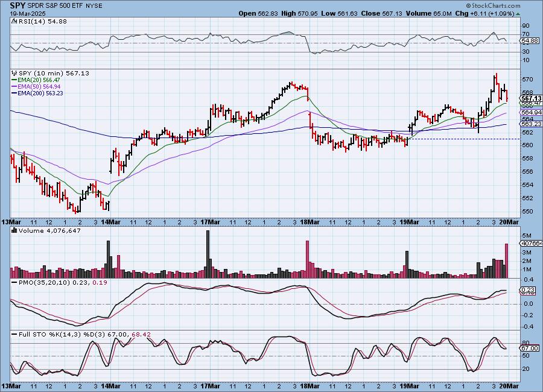Click the 19Mar date label under price chart
Image resolution: width=543 pixels, height=392 pixels.
(409, 222)
